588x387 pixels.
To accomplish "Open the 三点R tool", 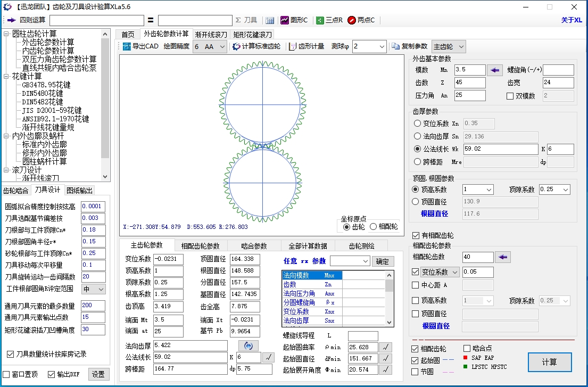I will (329, 20).
